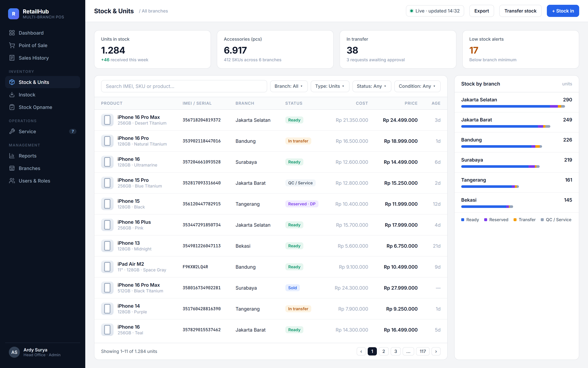Click the Low stock alerts card
The height and width of the screenshot is (368, 588).
(x=520, y=49)
